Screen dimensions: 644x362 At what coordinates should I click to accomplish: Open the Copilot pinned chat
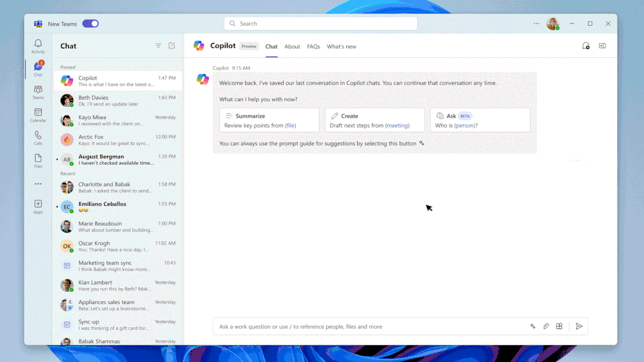coord(118,81)
